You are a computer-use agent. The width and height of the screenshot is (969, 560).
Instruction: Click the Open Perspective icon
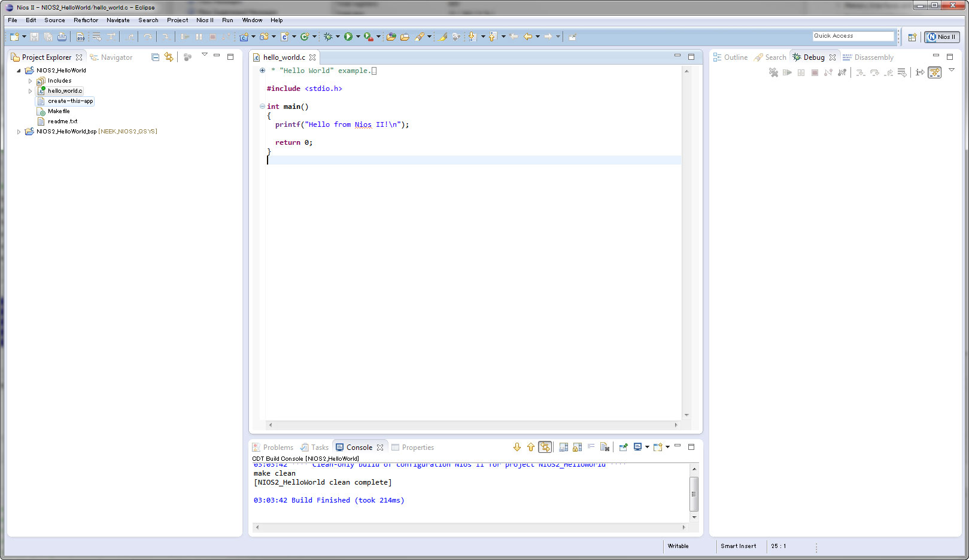point(912,37)
